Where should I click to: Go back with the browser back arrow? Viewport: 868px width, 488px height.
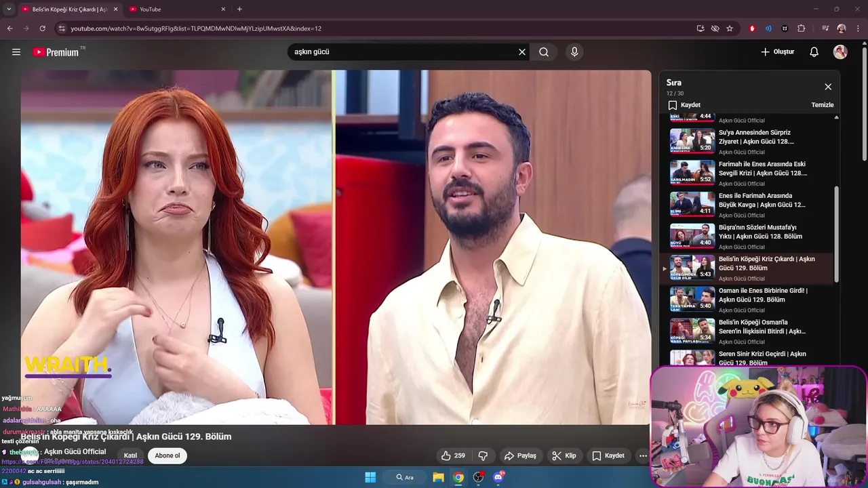coord(9,28)
